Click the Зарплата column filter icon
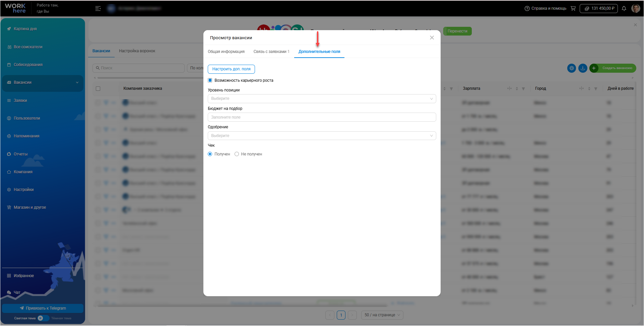 click(x=523, y=89)
